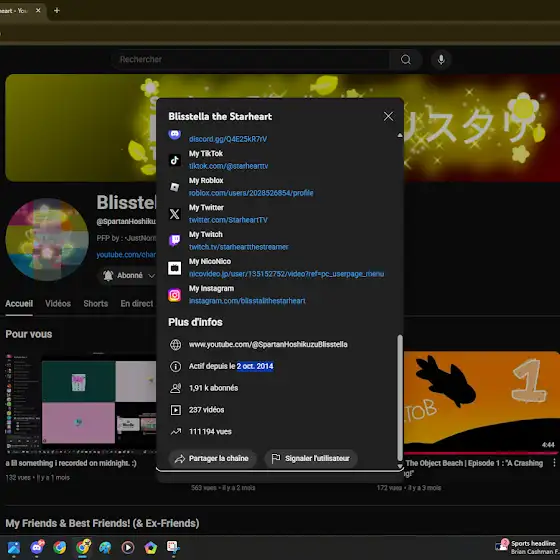The height and width of the screenshot is (560, 560).
Task: Click the channel profile picture
Action: 47,240
